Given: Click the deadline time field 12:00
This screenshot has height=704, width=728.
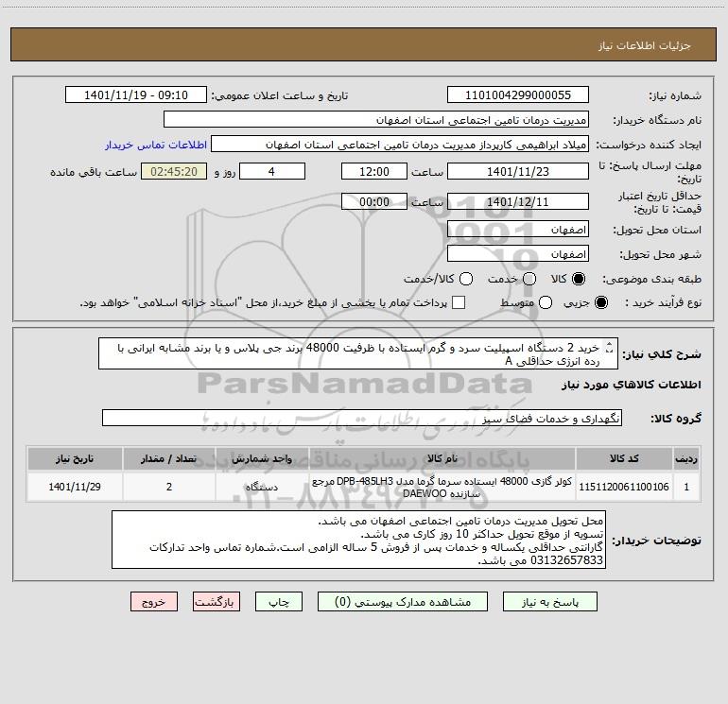Looking at the screenshot, I should tap(374, 171).
